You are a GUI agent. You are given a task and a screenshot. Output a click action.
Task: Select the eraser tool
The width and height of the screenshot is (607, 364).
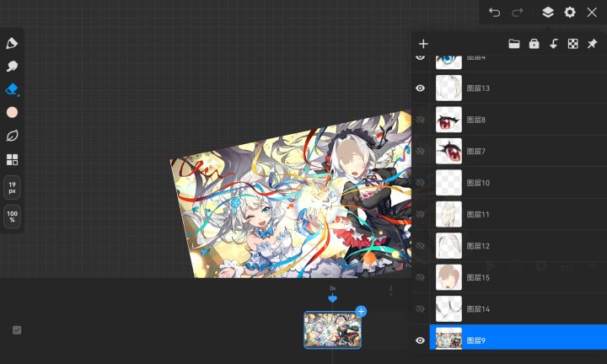12,89
